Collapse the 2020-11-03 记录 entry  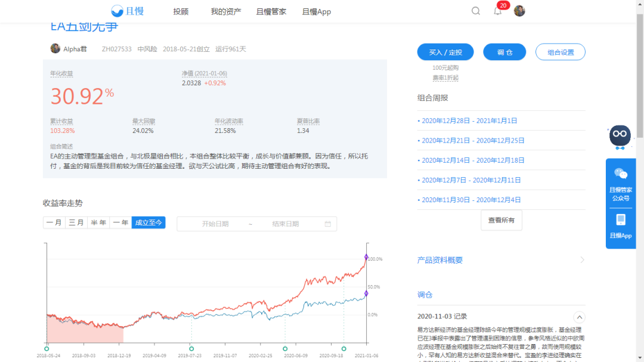tap(579, 317)
